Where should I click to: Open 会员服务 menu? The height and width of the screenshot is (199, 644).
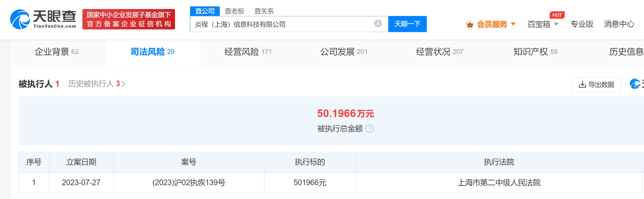(492, 24)
